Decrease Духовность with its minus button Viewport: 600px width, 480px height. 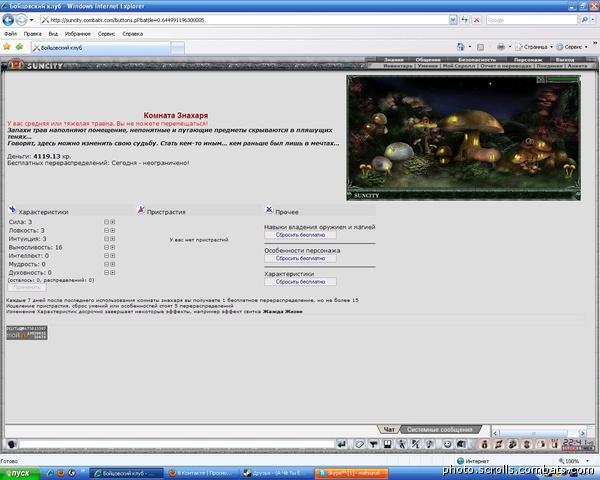[x=107, y=273]
